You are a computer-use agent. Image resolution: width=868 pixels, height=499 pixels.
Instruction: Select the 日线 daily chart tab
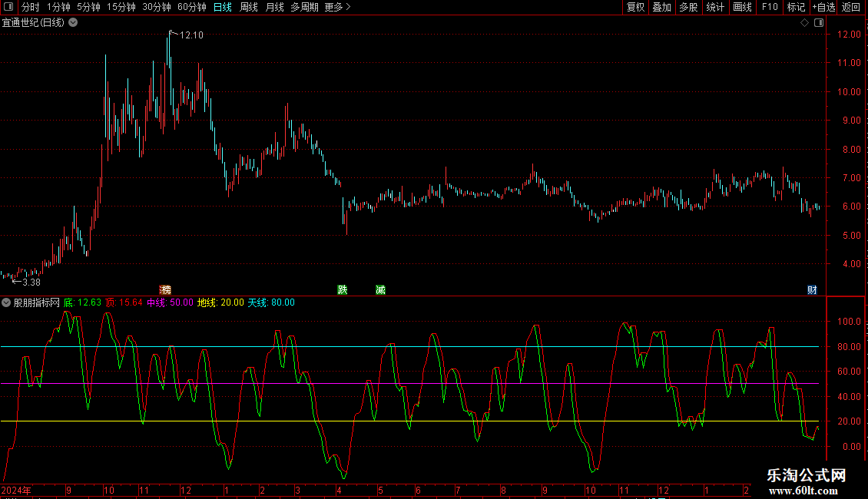point(223,7)
